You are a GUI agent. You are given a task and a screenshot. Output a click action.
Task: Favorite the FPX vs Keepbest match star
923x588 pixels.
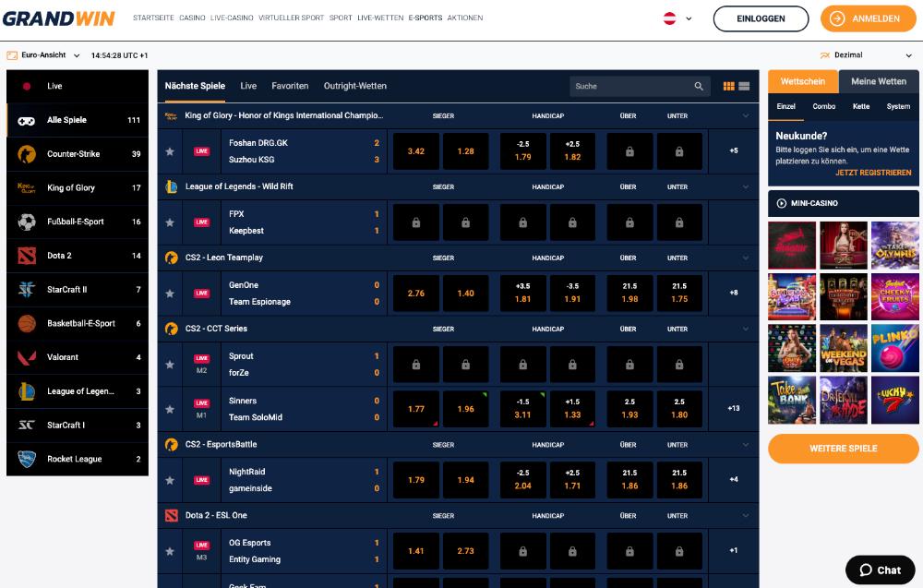click(170, 222)
